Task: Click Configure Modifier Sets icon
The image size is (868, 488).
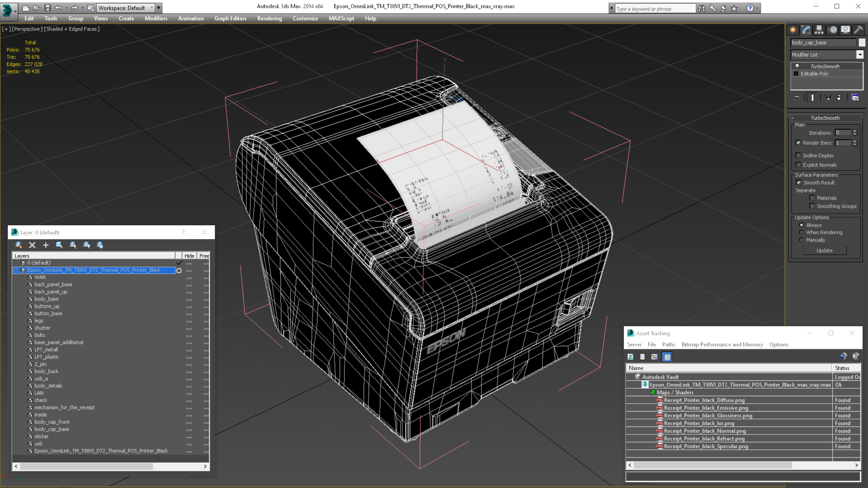Action: coord(855,97)
